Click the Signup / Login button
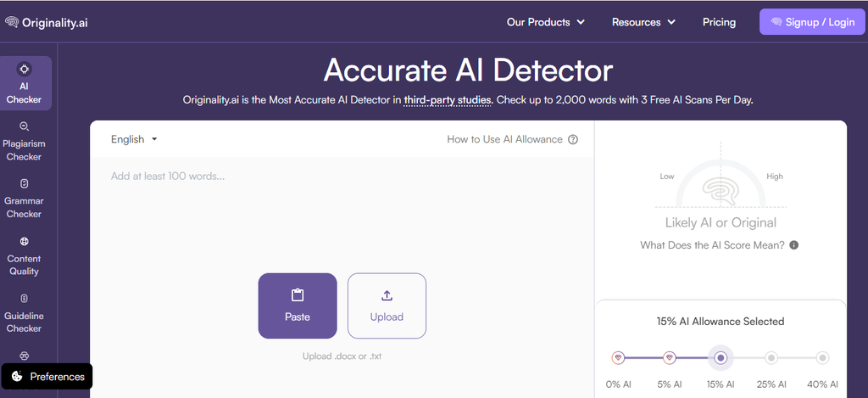This screenshot has height=398, width=868. pyautogui.click(x=812, y=22)
